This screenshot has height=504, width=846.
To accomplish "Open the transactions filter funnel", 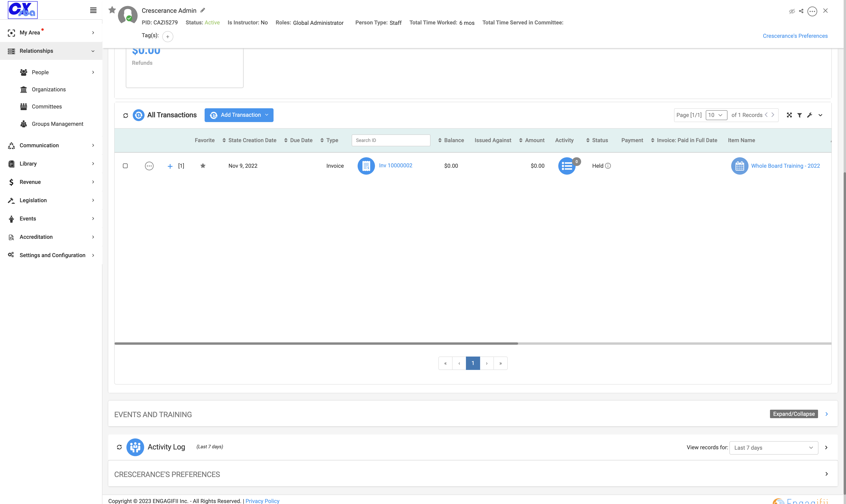I will 800,116.
